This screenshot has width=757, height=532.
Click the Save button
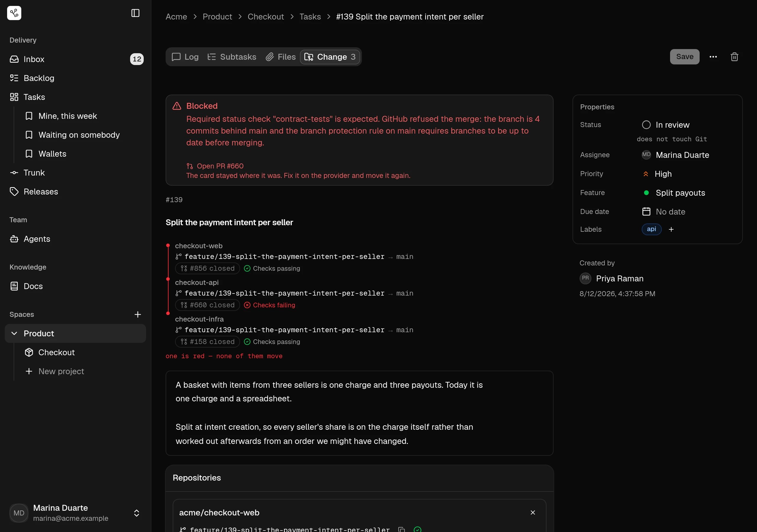[685, 57]
